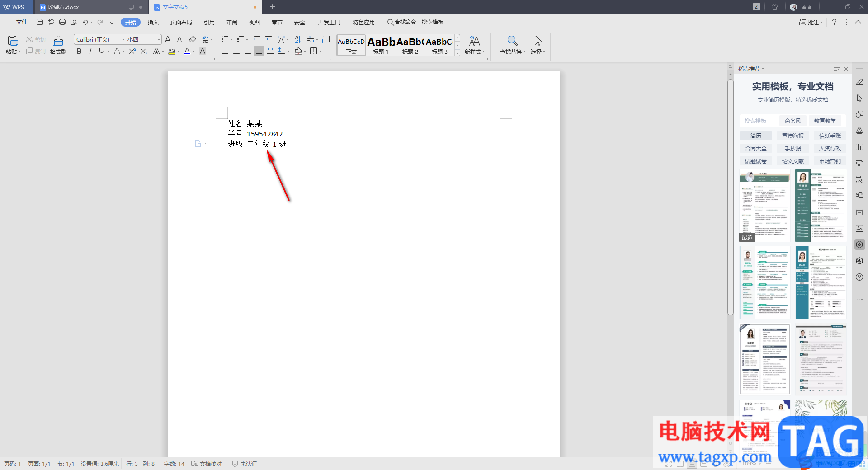Click the 文档校对 status bar item
The image size is (868, 470).
click(207, 464)
